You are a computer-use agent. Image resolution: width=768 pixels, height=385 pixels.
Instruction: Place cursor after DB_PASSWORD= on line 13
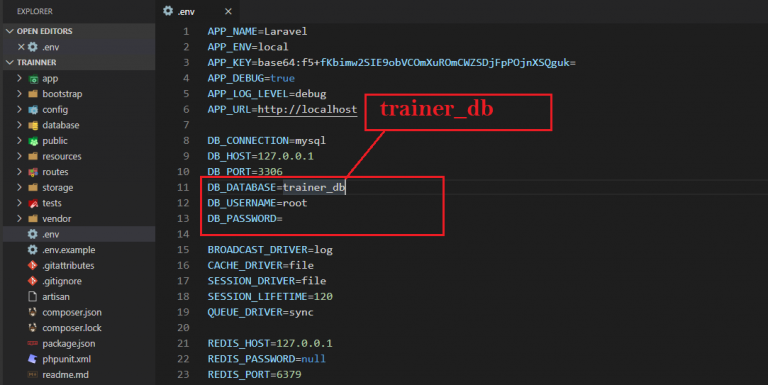pos(283,218)
